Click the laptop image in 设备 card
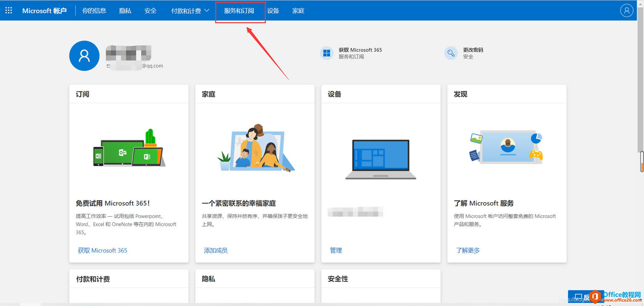This screenshot has height=306, width=644. (x=380, y=159)
